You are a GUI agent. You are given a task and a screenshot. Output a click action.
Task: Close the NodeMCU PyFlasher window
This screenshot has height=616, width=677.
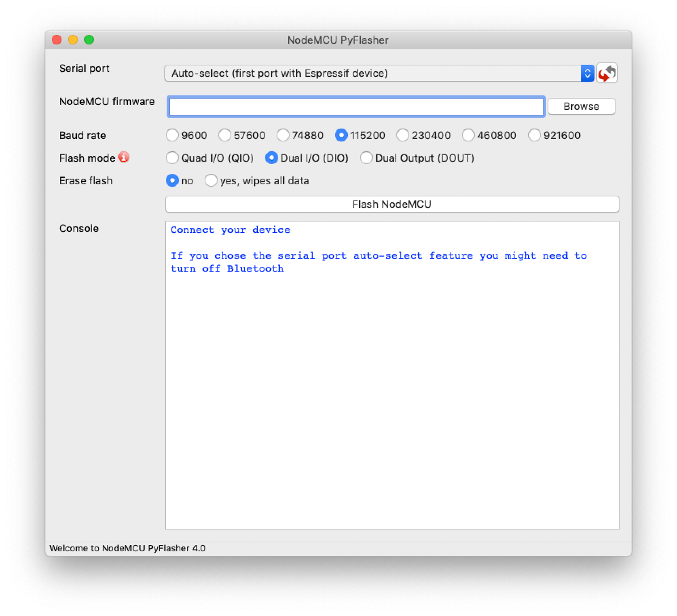tap(57, 40)
